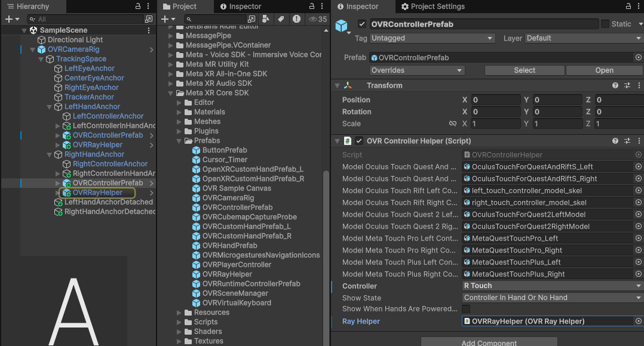Open the Show State dropdown
This screenshot has width=644, height=346.
point(551,297)
